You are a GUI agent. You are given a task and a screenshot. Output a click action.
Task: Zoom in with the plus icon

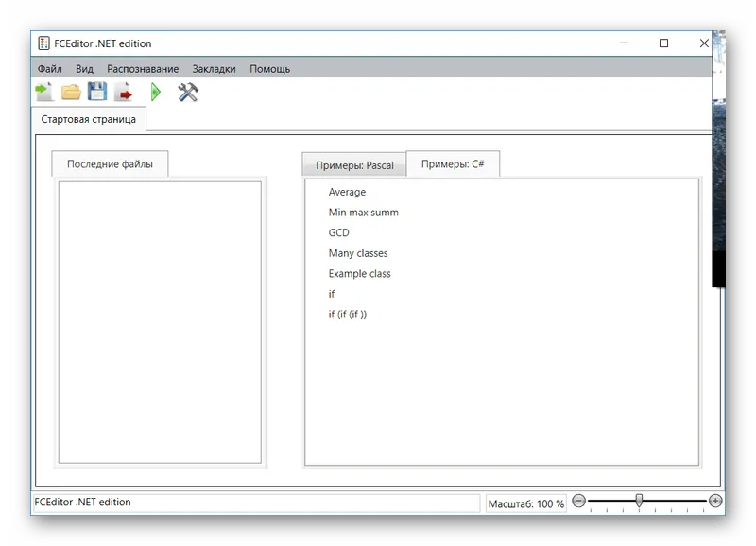click(715, 502)
